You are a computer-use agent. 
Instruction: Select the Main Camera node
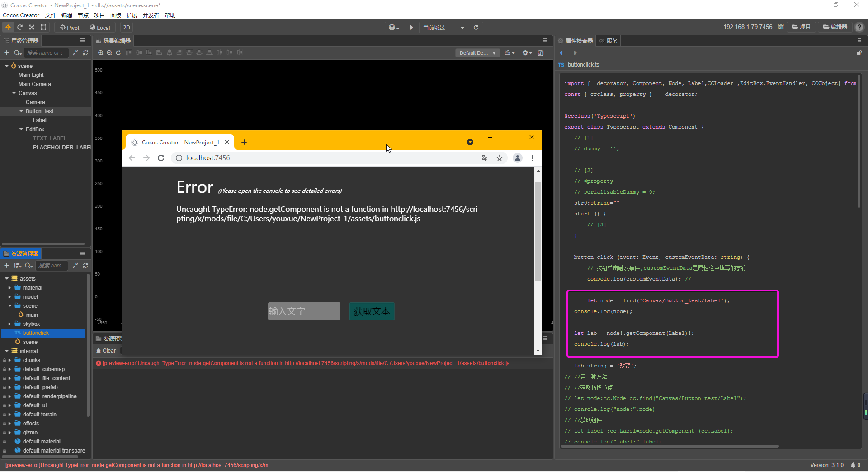[x=35, y=84]
